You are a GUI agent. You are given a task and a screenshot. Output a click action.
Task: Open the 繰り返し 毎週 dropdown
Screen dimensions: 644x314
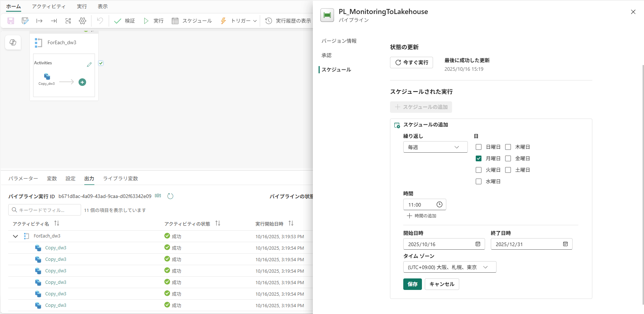435,147
